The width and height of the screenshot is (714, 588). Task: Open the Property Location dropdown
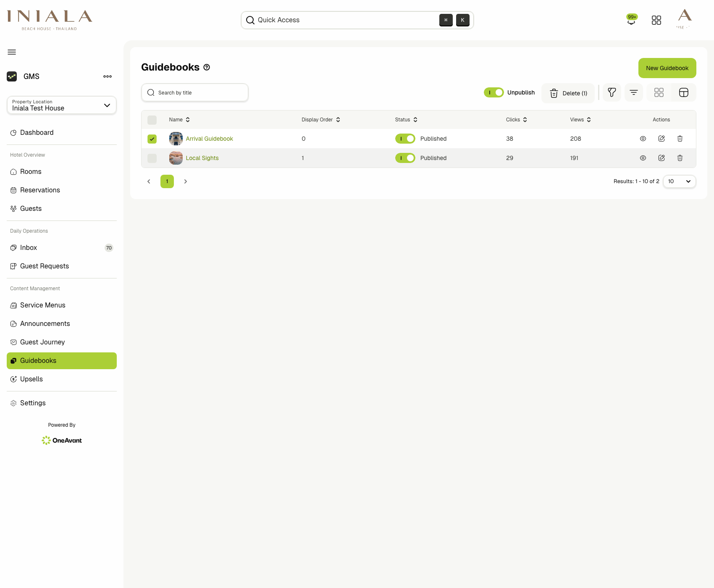[x=61, y=105]
